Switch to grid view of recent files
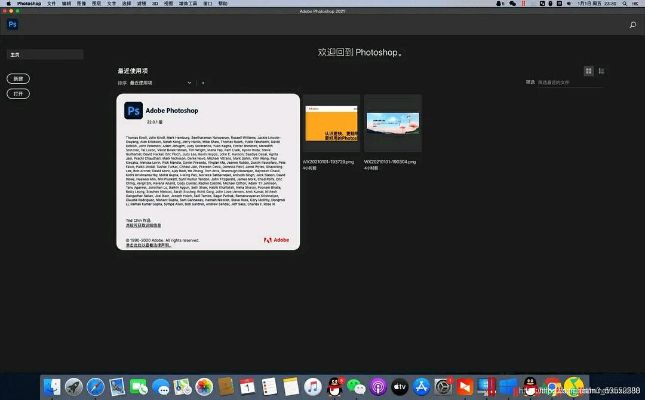Screen dimensions: 645x400 (x=588, y=71)
